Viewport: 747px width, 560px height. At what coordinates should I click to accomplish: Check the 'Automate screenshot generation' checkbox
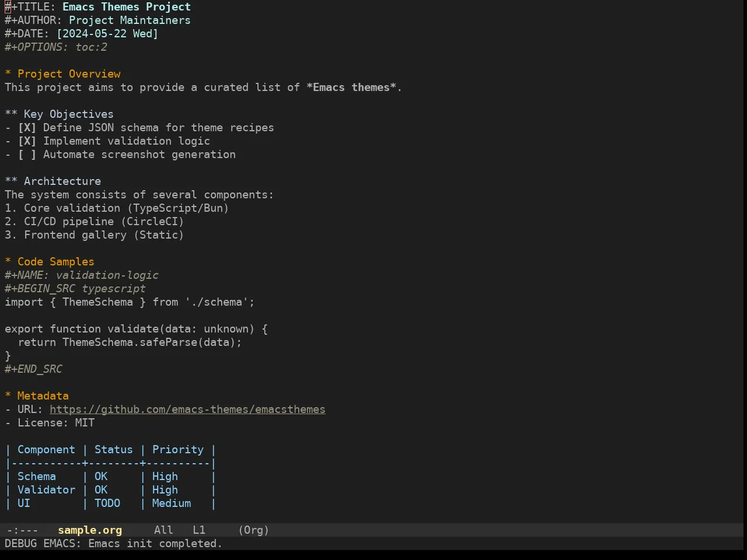[x=27, y=155]
